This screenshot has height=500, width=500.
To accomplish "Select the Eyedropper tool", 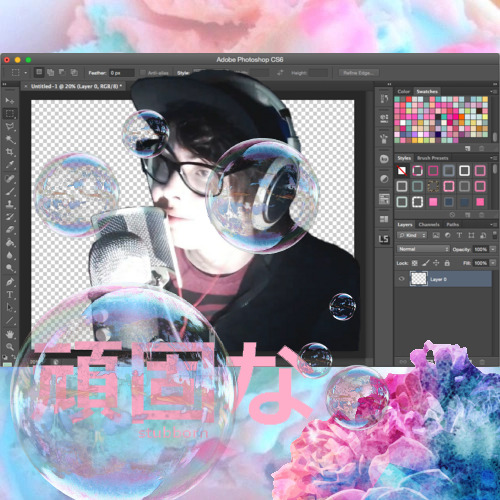I will (x=10, y=165).
